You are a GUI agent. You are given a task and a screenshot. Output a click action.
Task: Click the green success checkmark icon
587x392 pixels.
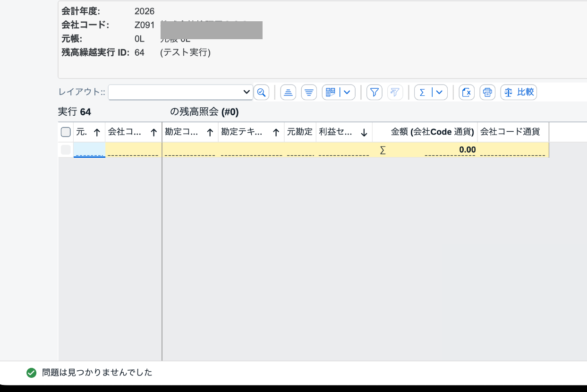click(x=31, y=373)
